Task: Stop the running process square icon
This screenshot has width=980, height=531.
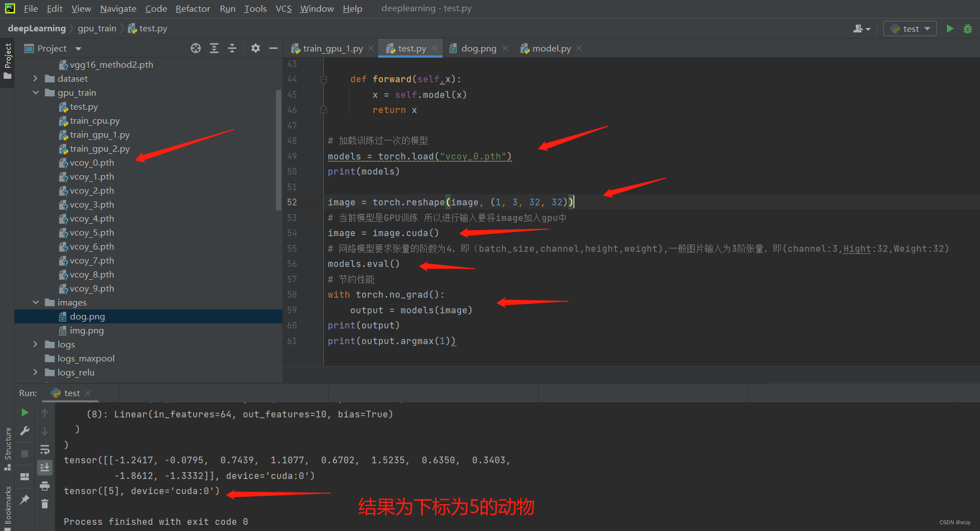Action: tap(25, 454)
